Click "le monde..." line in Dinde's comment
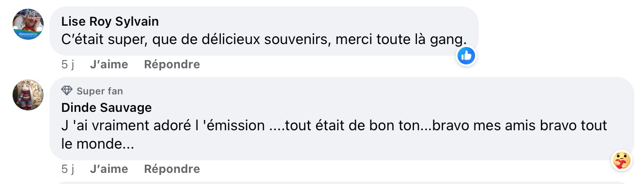Image resolution: width=644 pixels, height=184 pixels. click(x=98, y=144)
